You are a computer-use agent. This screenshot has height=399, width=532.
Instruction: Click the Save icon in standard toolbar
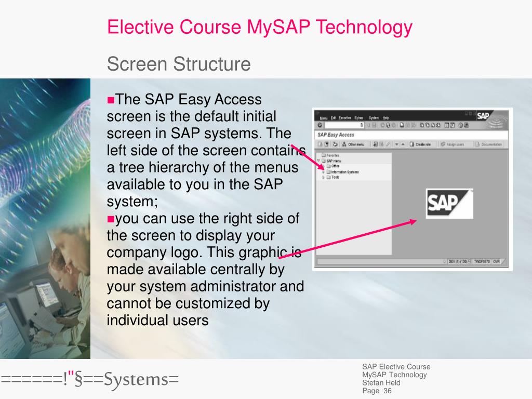coord(374,125)
